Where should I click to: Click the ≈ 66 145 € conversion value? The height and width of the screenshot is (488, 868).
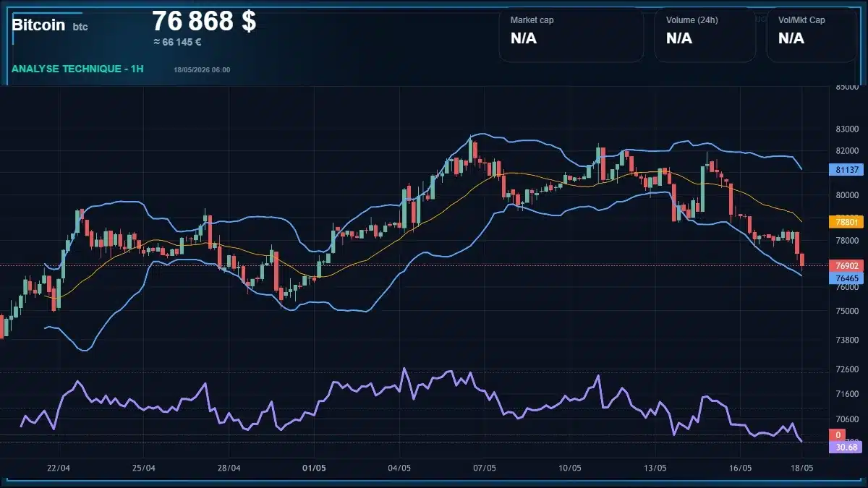coord(177,42)
